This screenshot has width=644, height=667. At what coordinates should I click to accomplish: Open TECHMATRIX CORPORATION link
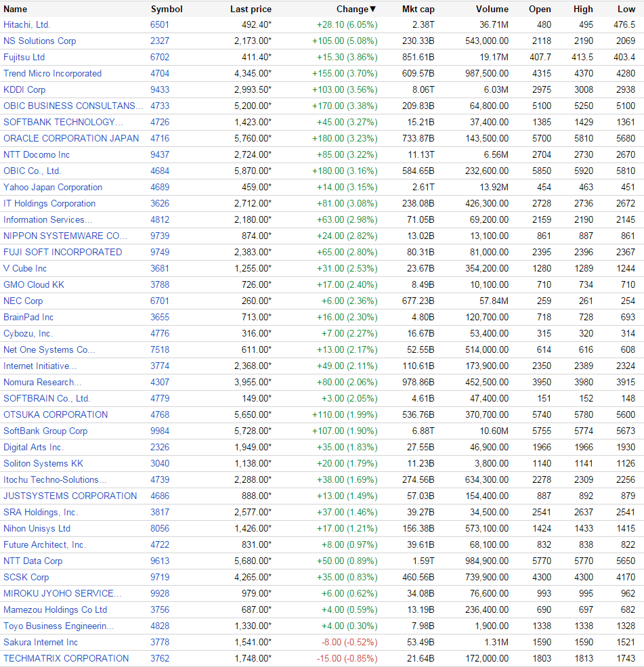point(66,658)
